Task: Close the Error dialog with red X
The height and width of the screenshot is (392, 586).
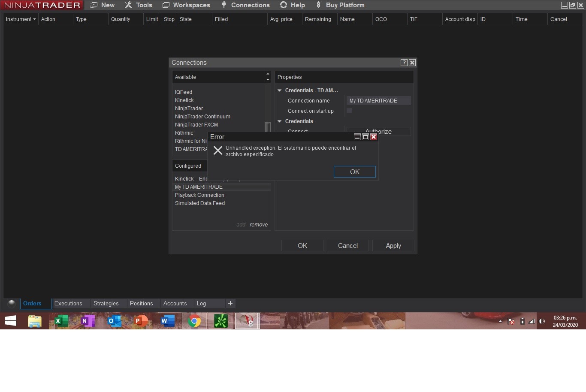Action: click(374, 137)
